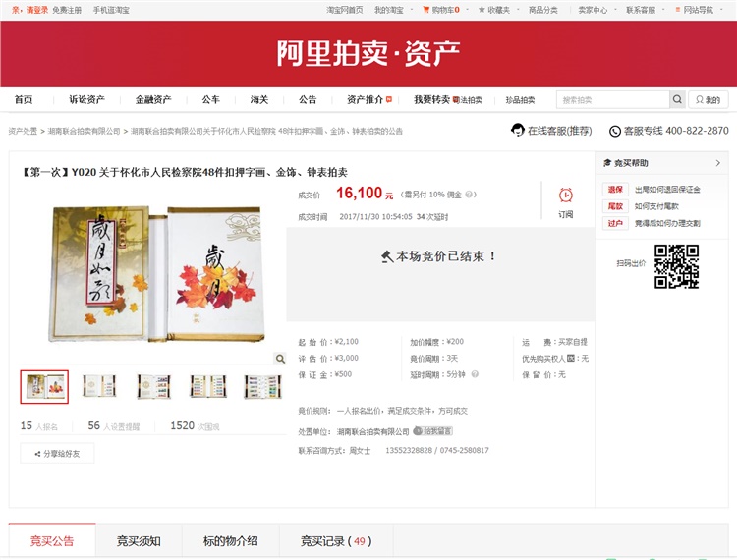Open the 如何支付尾款 help link
Screen dimensions: 737x560
(x=656, y=206)
